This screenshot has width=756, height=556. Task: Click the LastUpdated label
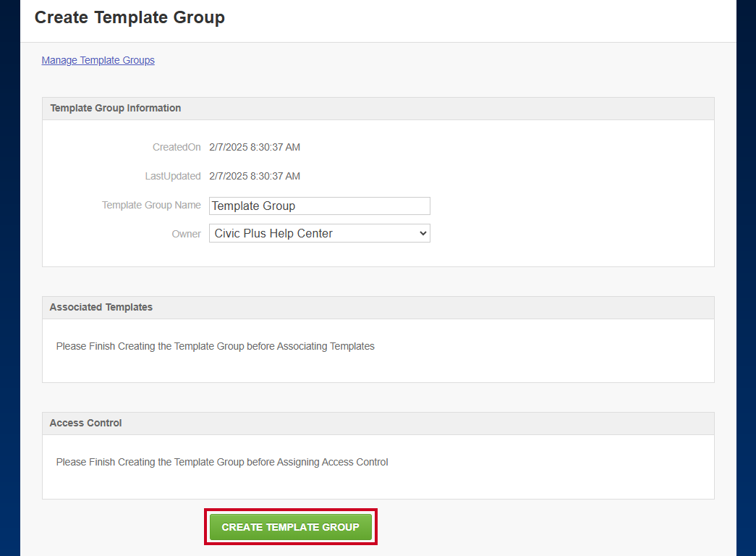(x=173, y=176)
